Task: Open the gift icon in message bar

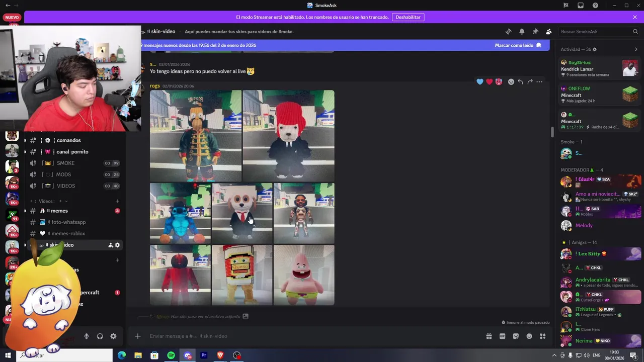Action: [489, 336]
